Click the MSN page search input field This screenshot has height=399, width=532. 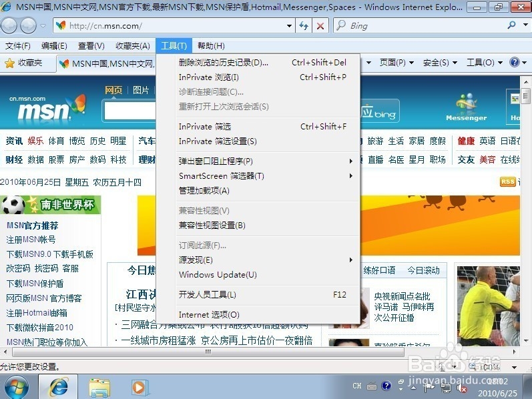(130, 111)
